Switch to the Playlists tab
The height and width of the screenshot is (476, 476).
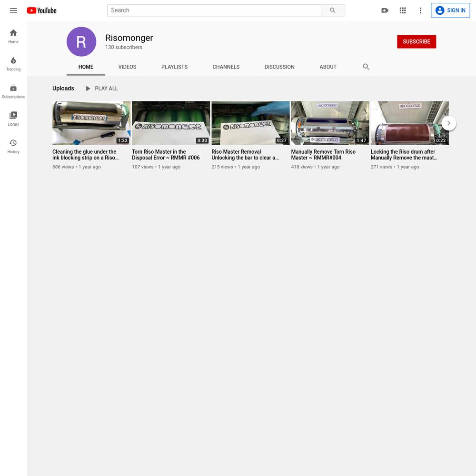(x=174, y=67)
